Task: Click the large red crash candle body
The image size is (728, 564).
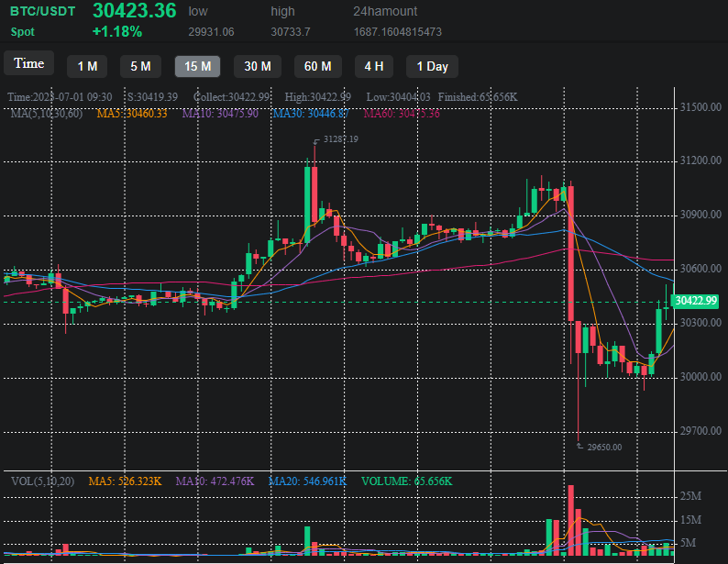Action: point(571,253)
